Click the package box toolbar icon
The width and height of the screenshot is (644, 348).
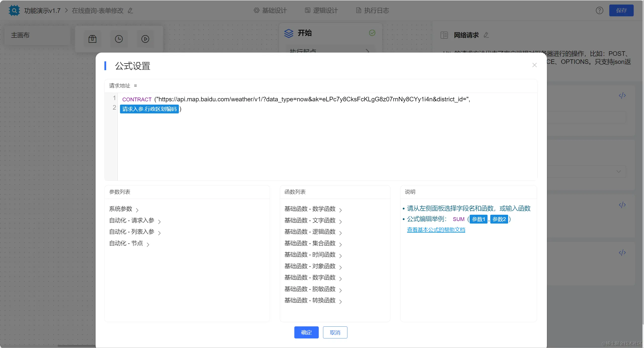pyautogui.click(x=92, y=39)
